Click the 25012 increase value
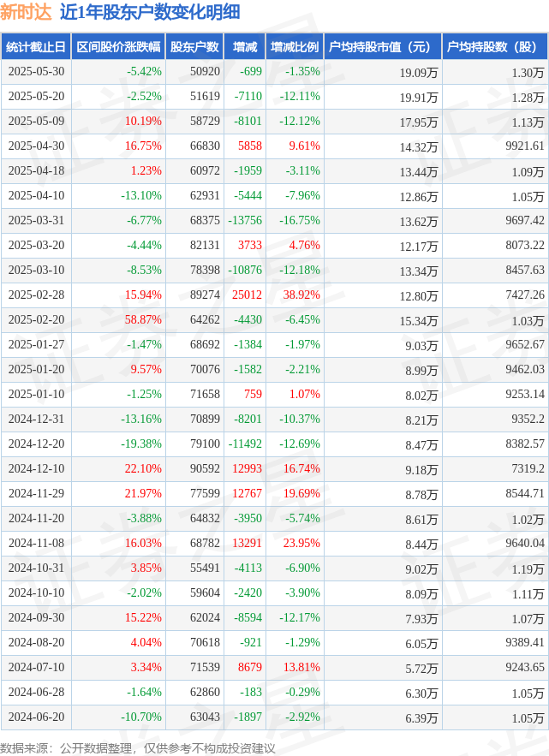 (x=247, y=295)
